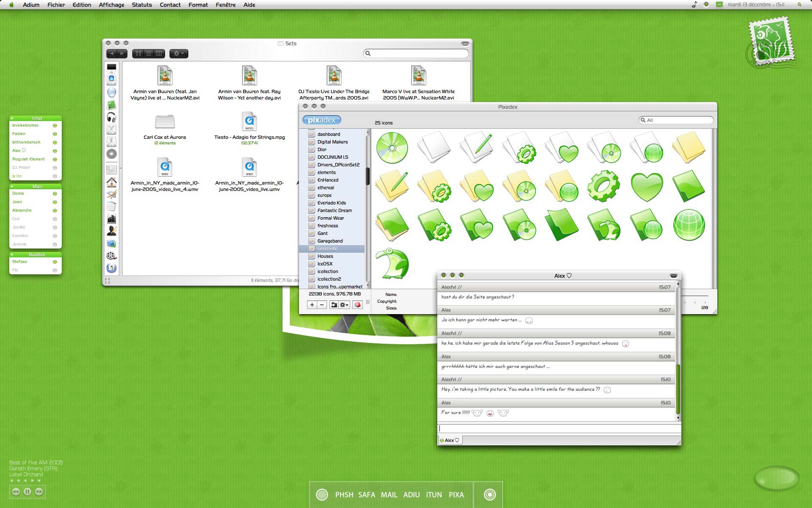Open the Finder action gear dropdown
Screen dimensions: 812x508
(179, 53)
